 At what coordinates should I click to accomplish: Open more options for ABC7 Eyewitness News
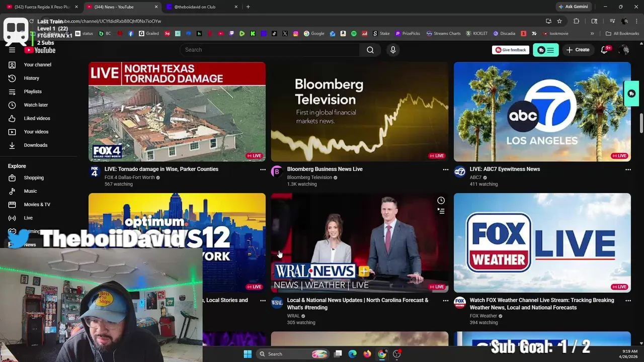tap(628, 169)
